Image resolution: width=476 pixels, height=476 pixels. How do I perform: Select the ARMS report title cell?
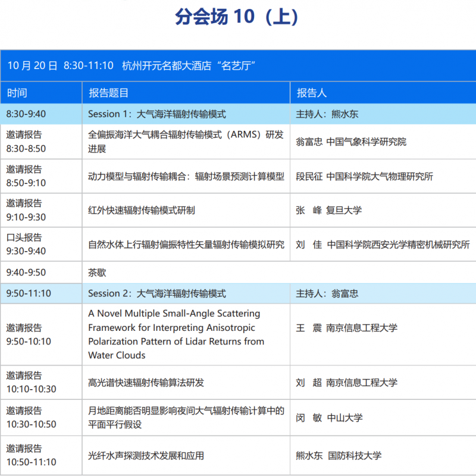click(x=186, y=142)
